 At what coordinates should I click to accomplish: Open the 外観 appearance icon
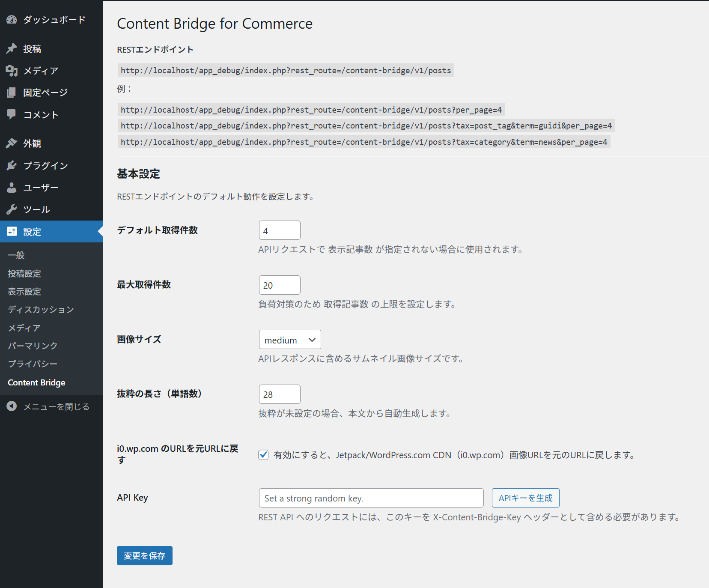[x=12, y=143]
